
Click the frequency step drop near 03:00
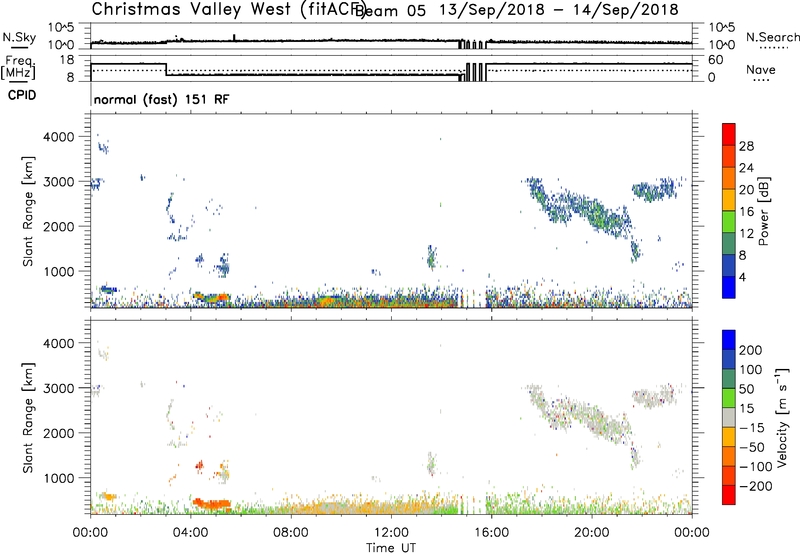tap(166, 69)
